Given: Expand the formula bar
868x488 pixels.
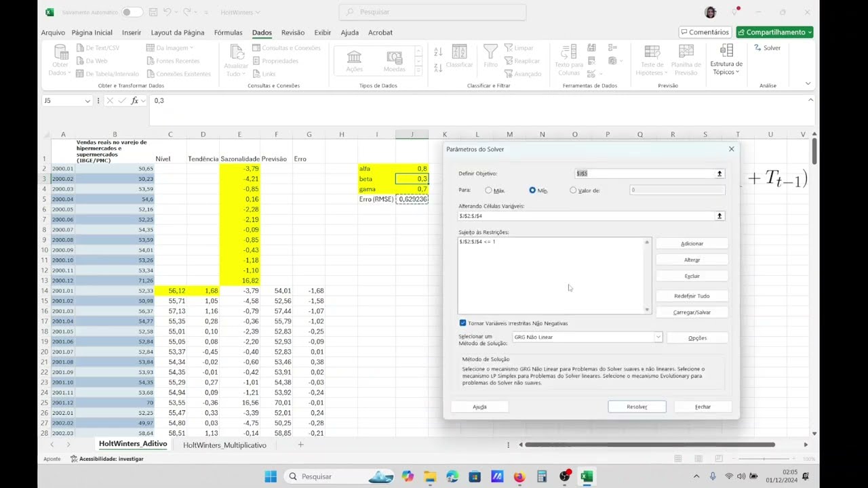Looking at the screenshot, I should pyautogui.click(x=810, y=100).
